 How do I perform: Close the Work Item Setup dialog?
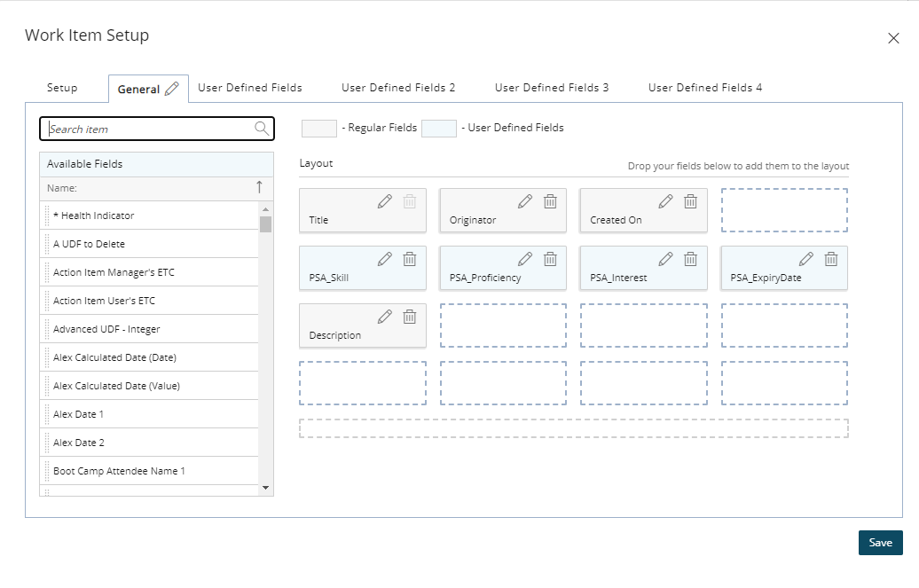pos(893,38)
